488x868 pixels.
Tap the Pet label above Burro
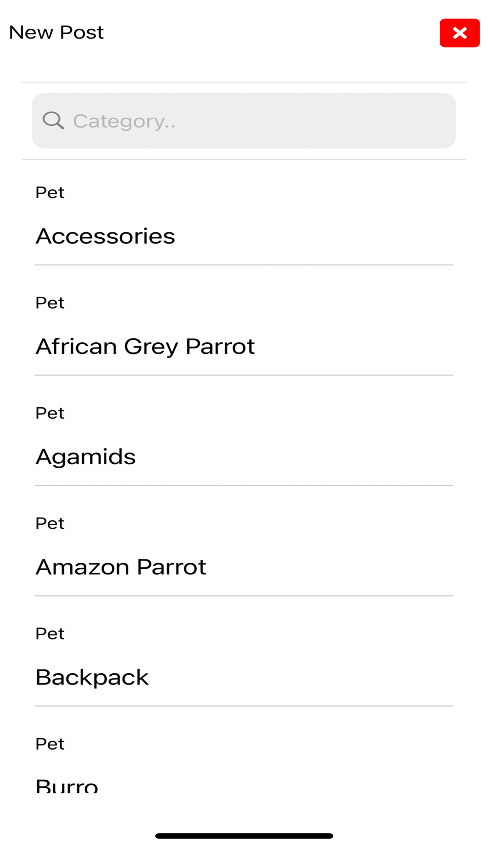tap(50, 744)
